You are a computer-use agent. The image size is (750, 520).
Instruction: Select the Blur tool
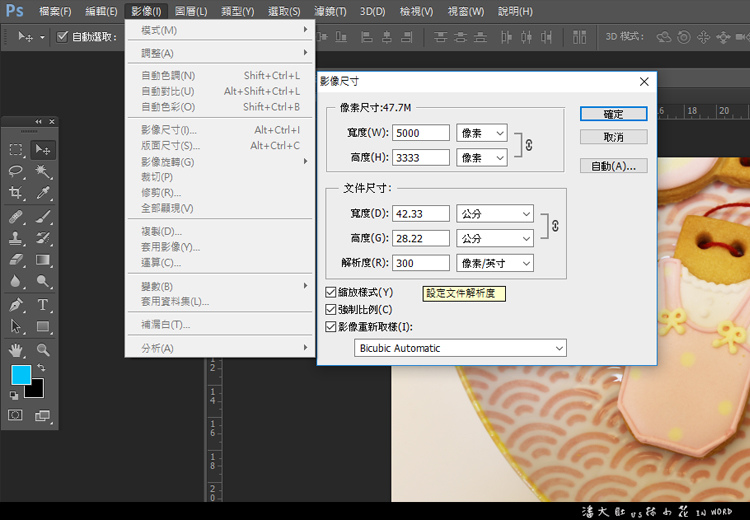pyautogui.click(x=16, y=281)
